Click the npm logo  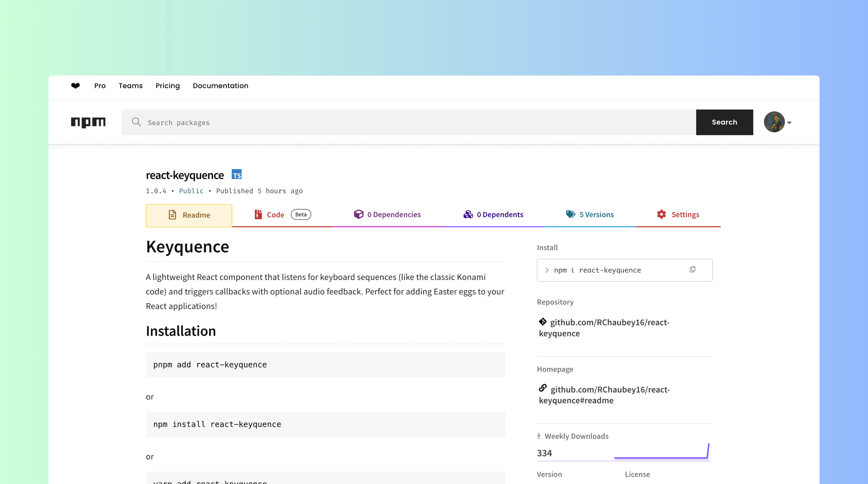pos(88,122)
